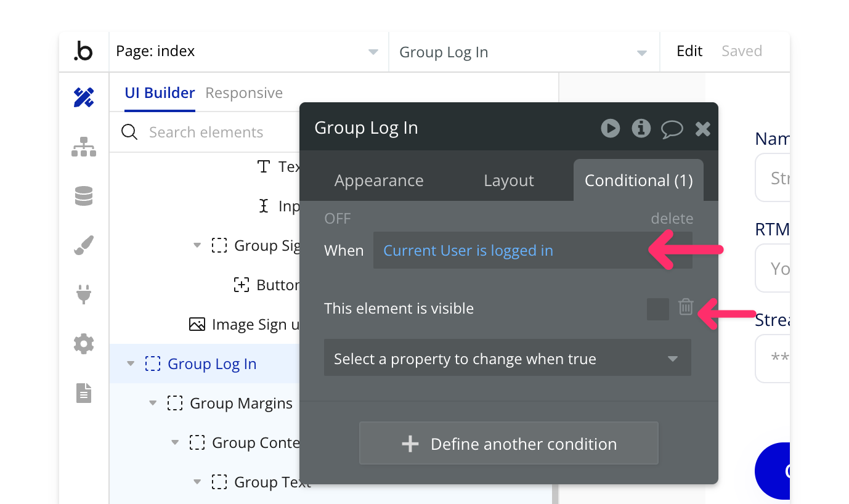Image resolution: width=849 pixels, height=504 pixels.
Task: Open the Data tab database icon
Action: pyautogui.click(x=84, y=196)
